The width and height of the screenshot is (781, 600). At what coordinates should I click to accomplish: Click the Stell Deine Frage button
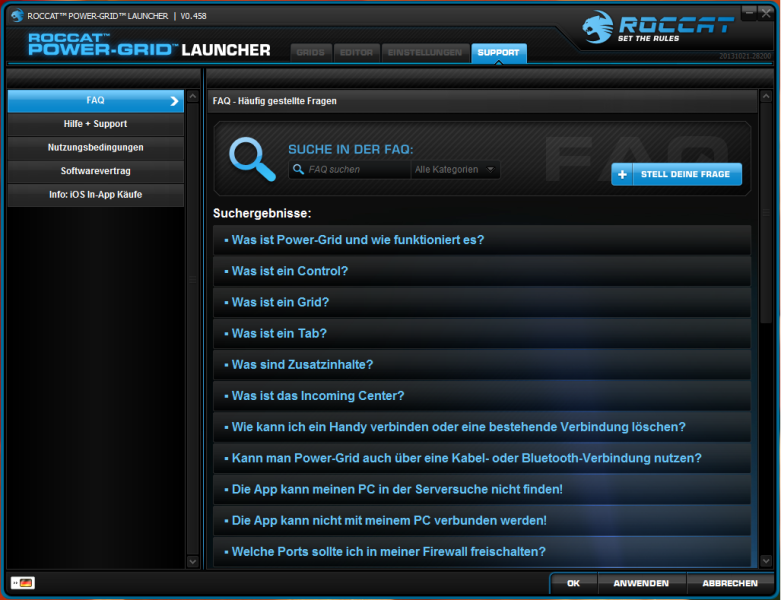[676, 174]
